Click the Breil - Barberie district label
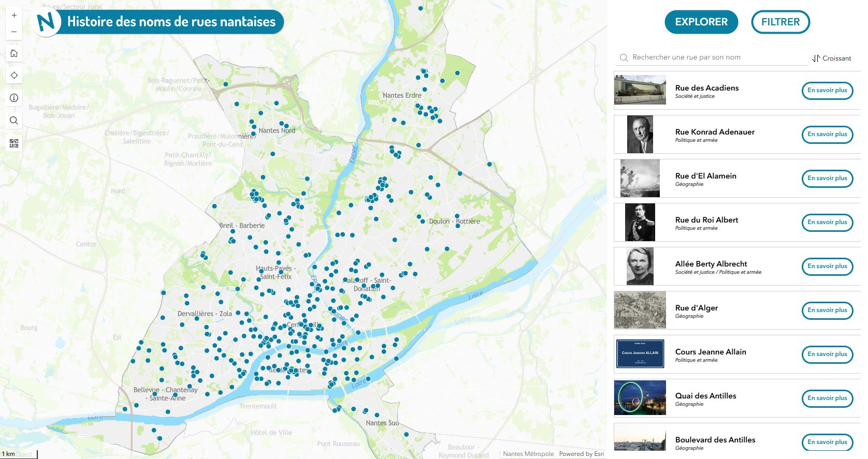 242,225
